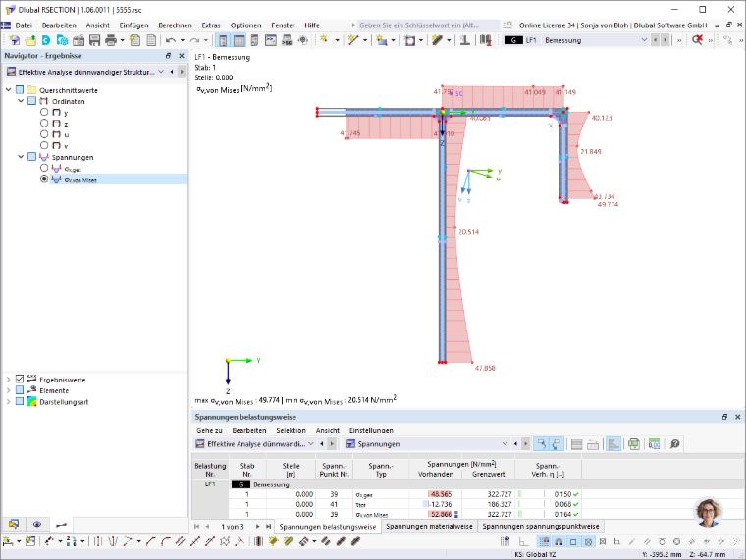Expand the Darstellungsart tree node
Image resolution: width=746 pixels, height=560 pixels.
coord(8,402)
